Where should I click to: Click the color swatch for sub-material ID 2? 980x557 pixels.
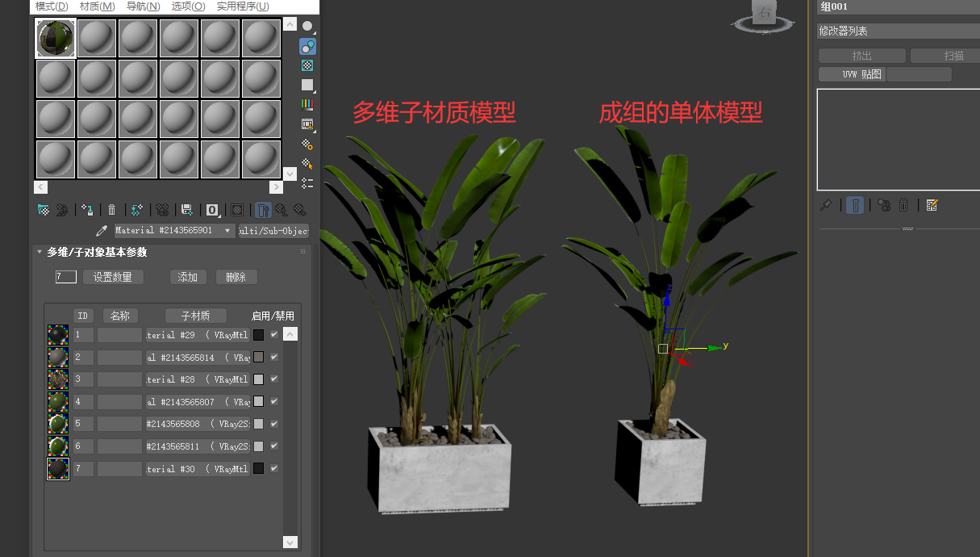click(259, 357)
